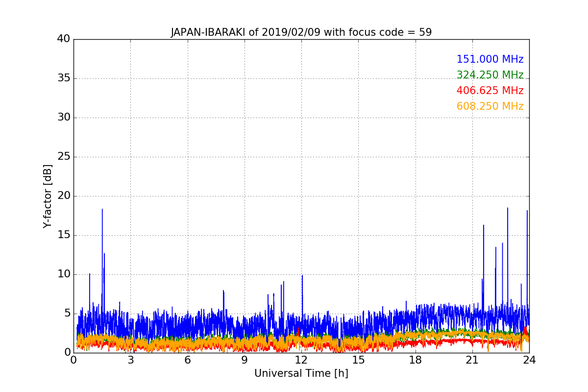Click the x-axis tick label 12
The height and width of the screenshot is (392, 588).
coord(301,360)
